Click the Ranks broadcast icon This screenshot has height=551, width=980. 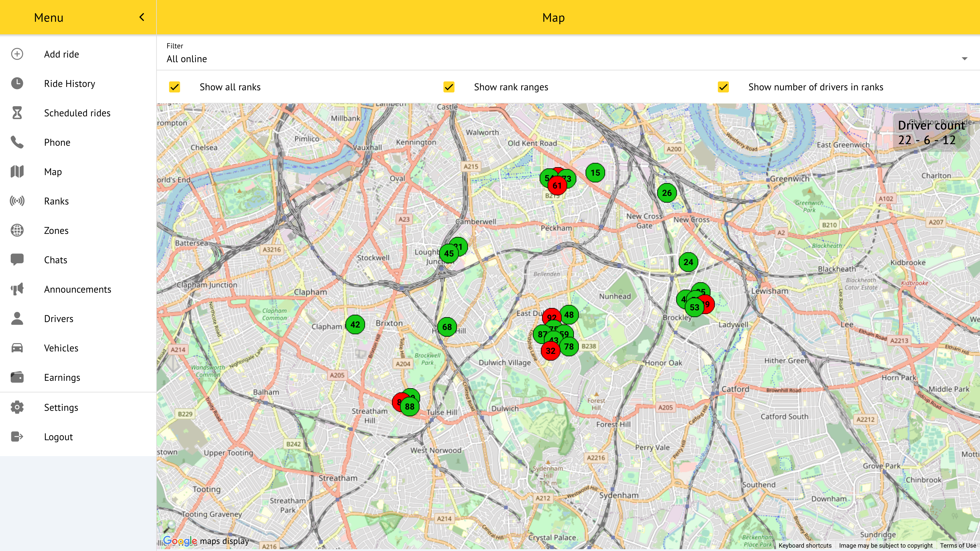click(17, 201)
